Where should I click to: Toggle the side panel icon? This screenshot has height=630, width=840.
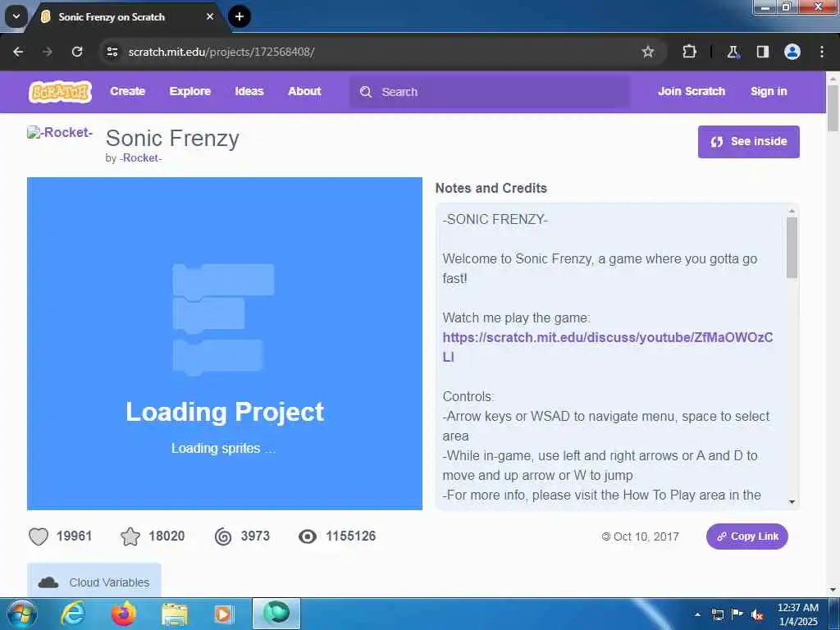point(762,52)
